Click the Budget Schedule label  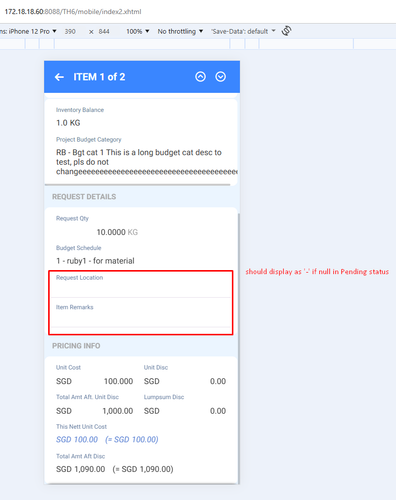tap(79, 248)
